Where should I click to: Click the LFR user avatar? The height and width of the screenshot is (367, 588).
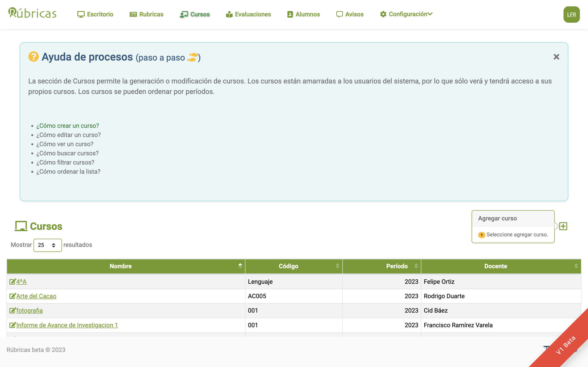point(571,15)
